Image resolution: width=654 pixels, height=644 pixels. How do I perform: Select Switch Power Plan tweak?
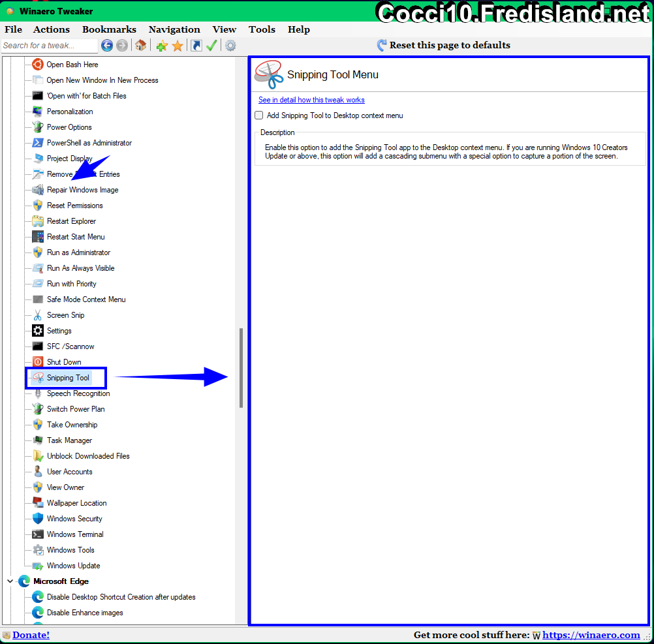point(76,409)
